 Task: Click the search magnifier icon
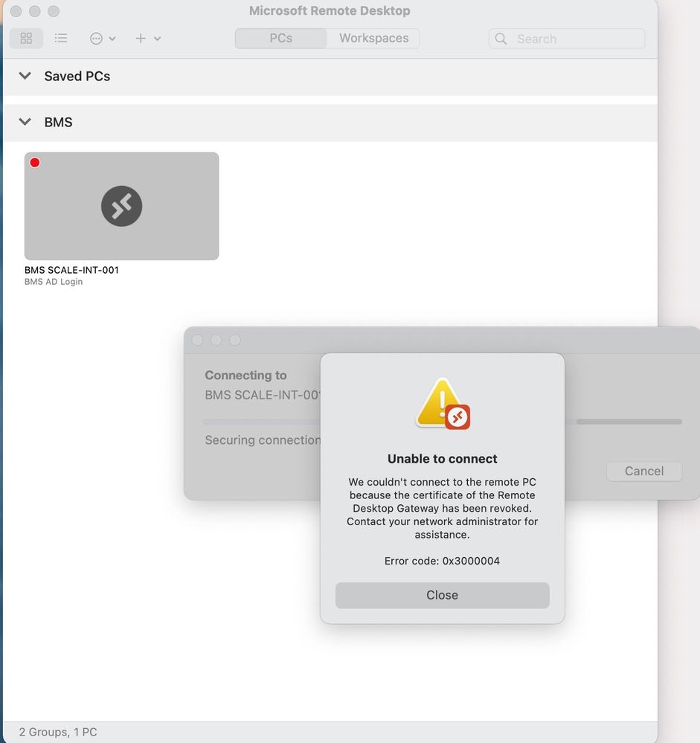[501, 39]
